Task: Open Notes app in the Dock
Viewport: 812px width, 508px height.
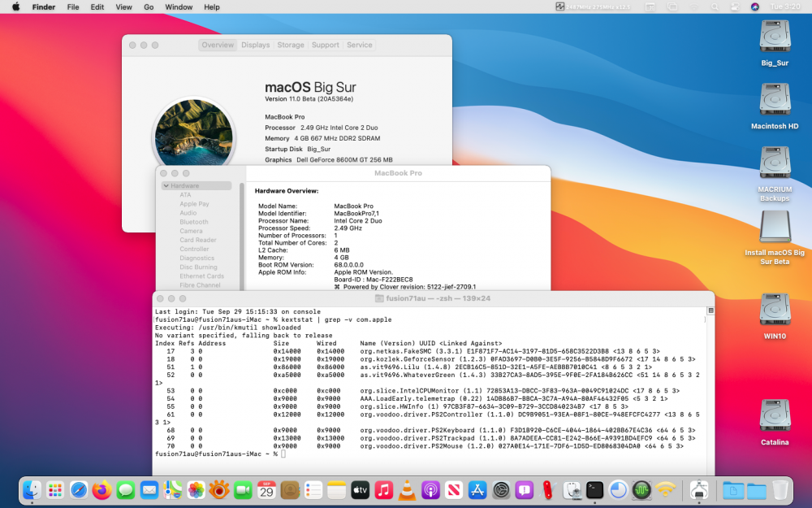Action: click(x=337, y=490)
